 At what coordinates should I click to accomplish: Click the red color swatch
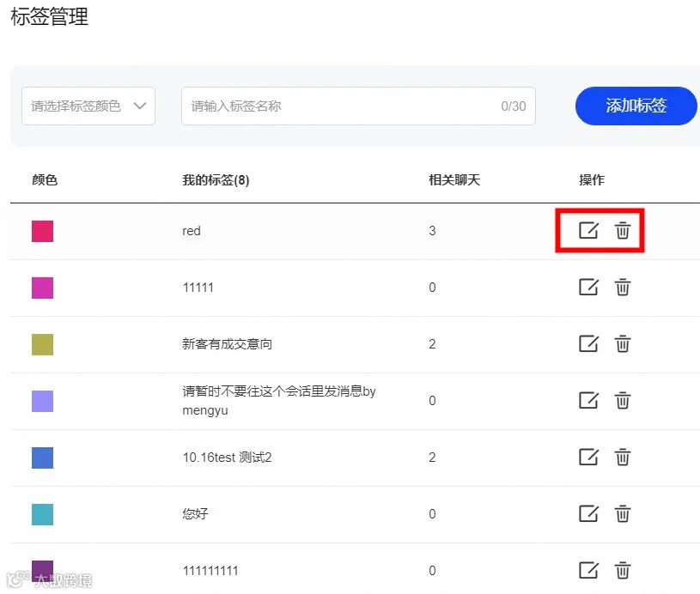42,231
